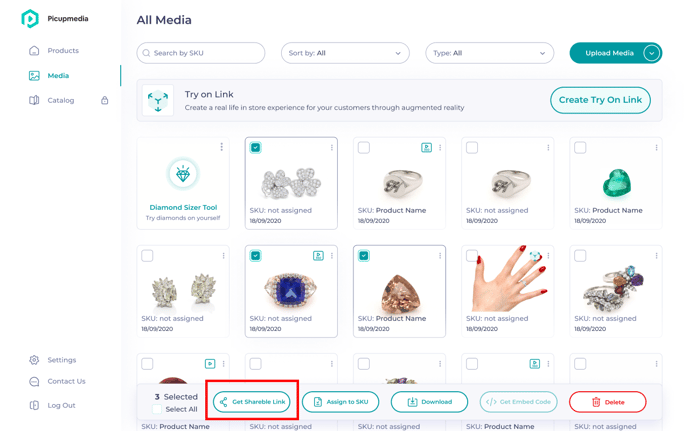The width and height of the screenshot is (688, 431).
Task: Click the Get Shareble Link button
Action: [x=252, y=402]
